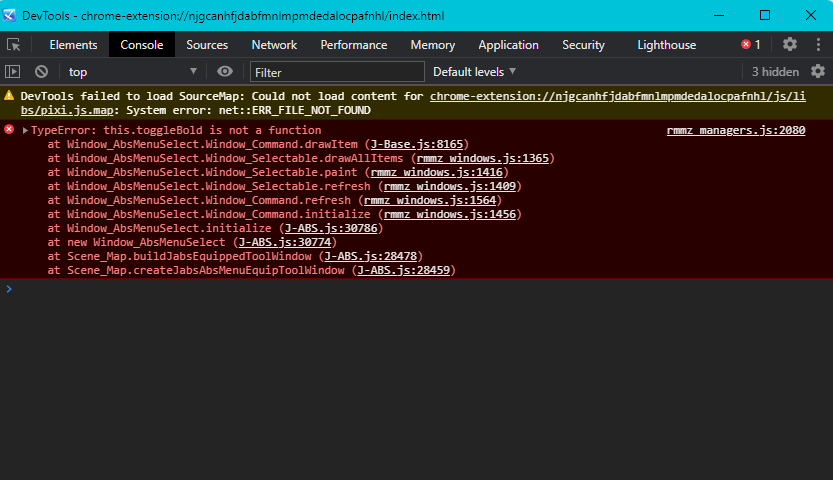Open console settings gear beside 3 hidden
Viewport: 833px width, 480px height.
(818, 71)
